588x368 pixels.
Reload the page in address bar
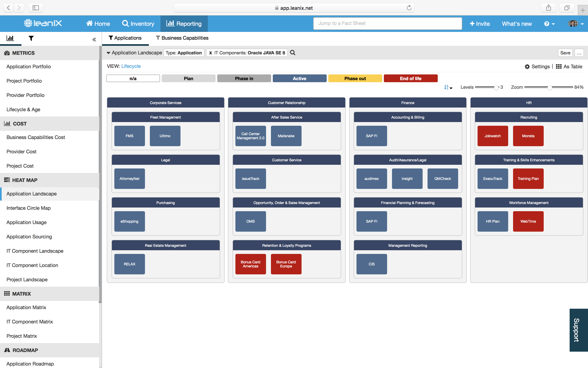(x=409, y=8)
